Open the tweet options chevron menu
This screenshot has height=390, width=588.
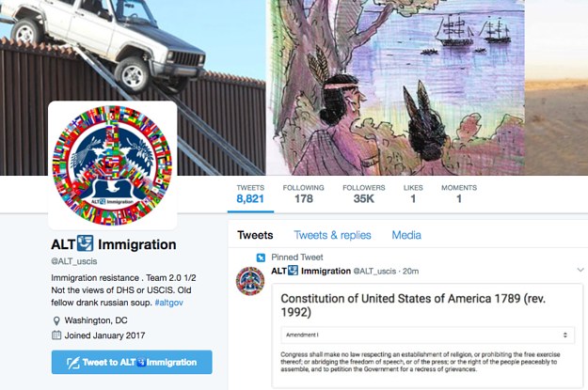point(580,270)
